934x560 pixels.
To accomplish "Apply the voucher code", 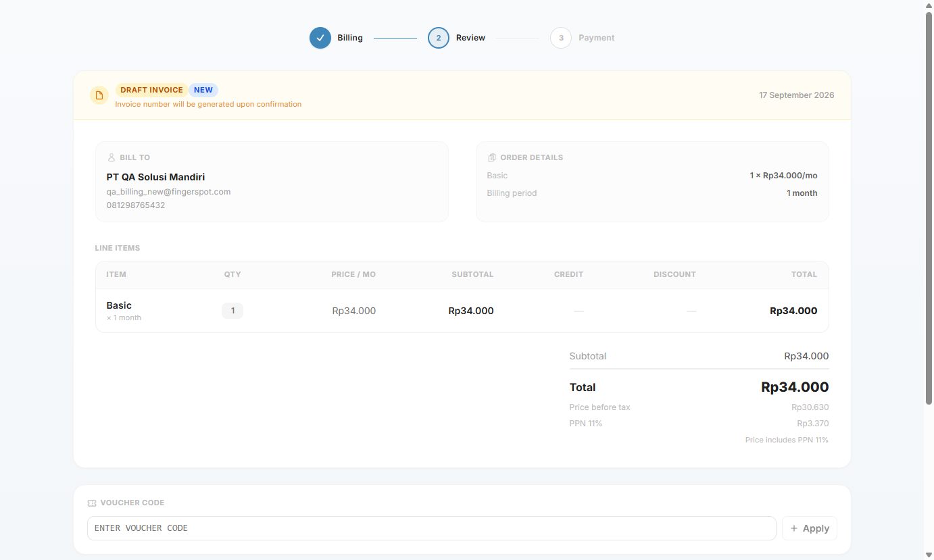I will (810, 528).
